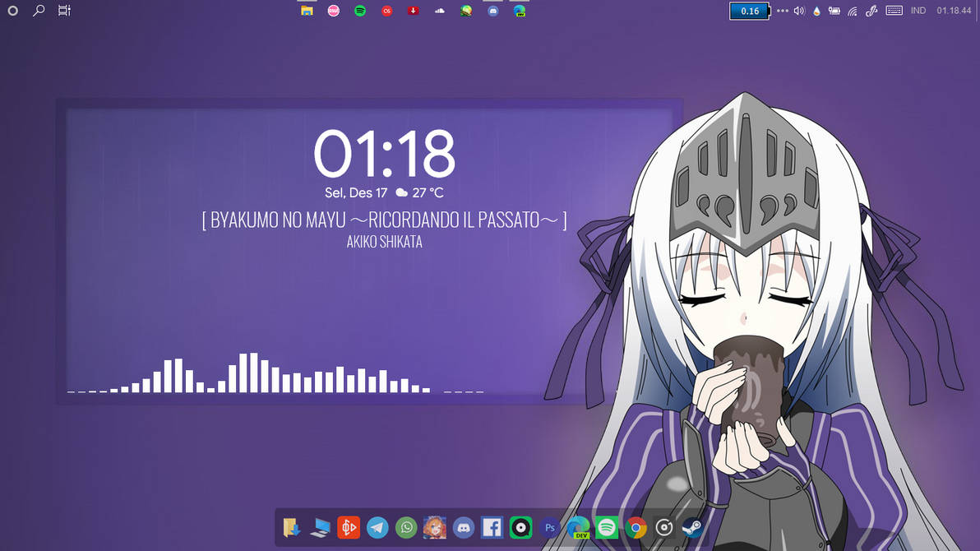The width and height of the screenshot is (980, 551).
Task: Launch Google Chrome from the dock
Action: [636, 528]
